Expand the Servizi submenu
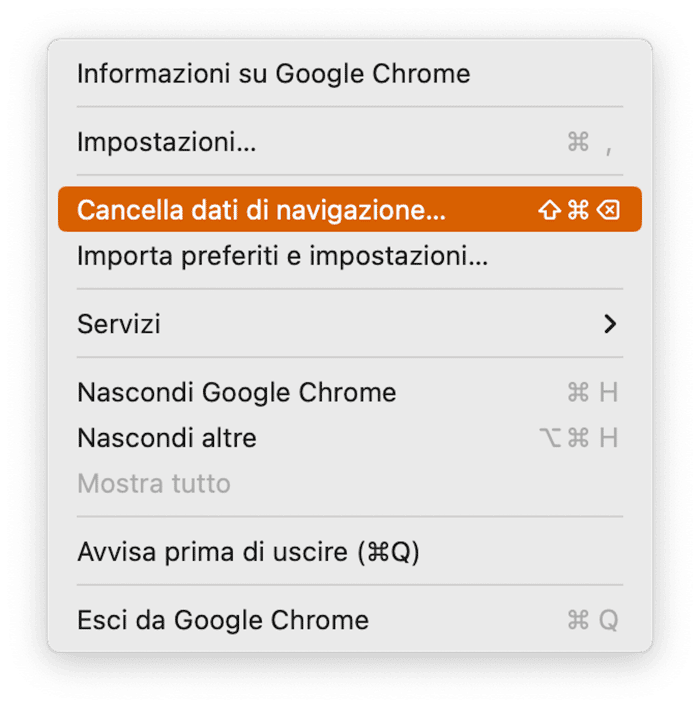This screenshot has width=700, height=708. pos(350,324)
